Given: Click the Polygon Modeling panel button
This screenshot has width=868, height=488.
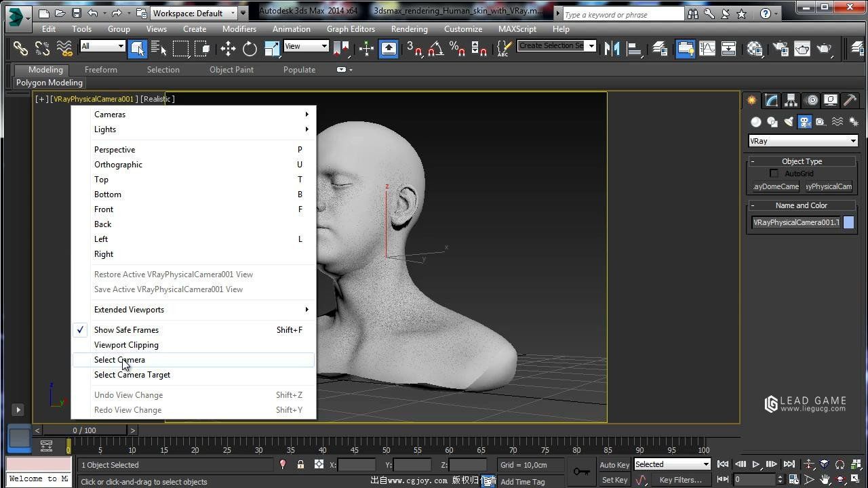Looking at the screenshot, I should (x=50, y=83).
